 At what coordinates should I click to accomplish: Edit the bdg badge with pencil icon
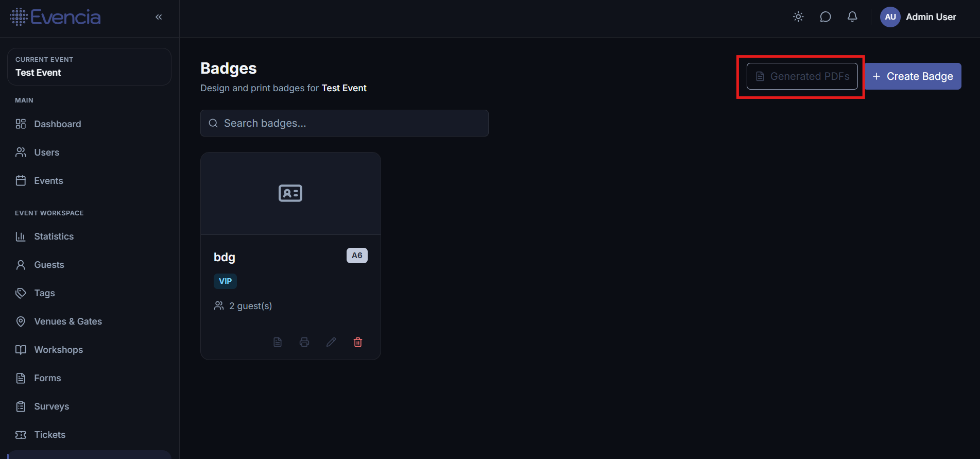point(331,342)
